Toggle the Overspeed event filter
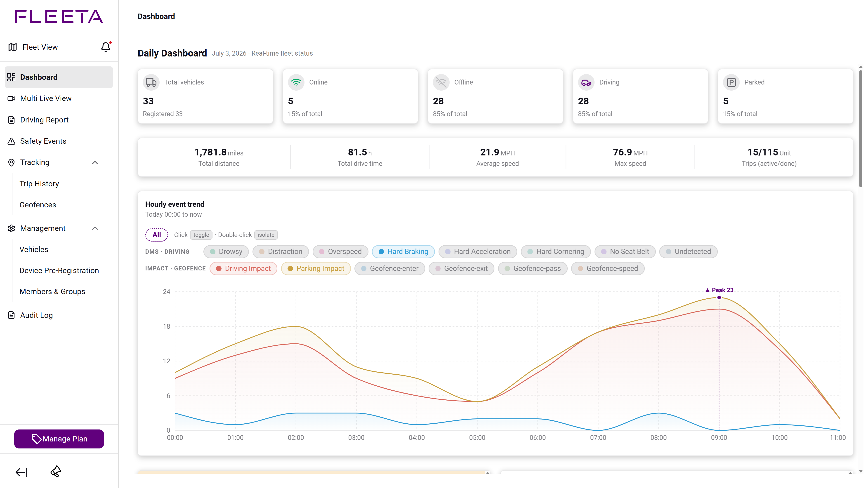The height and width of the screenshot is (488, 868). pos(340,252)
